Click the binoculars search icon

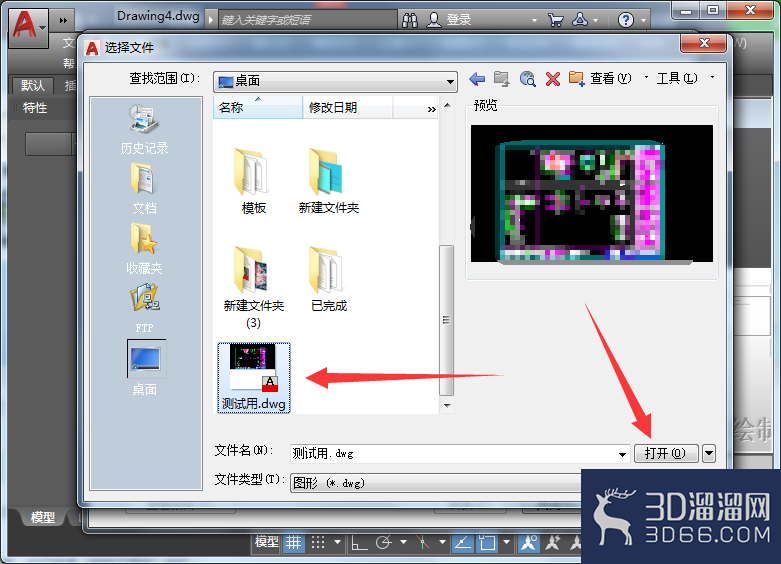(410, 20)
